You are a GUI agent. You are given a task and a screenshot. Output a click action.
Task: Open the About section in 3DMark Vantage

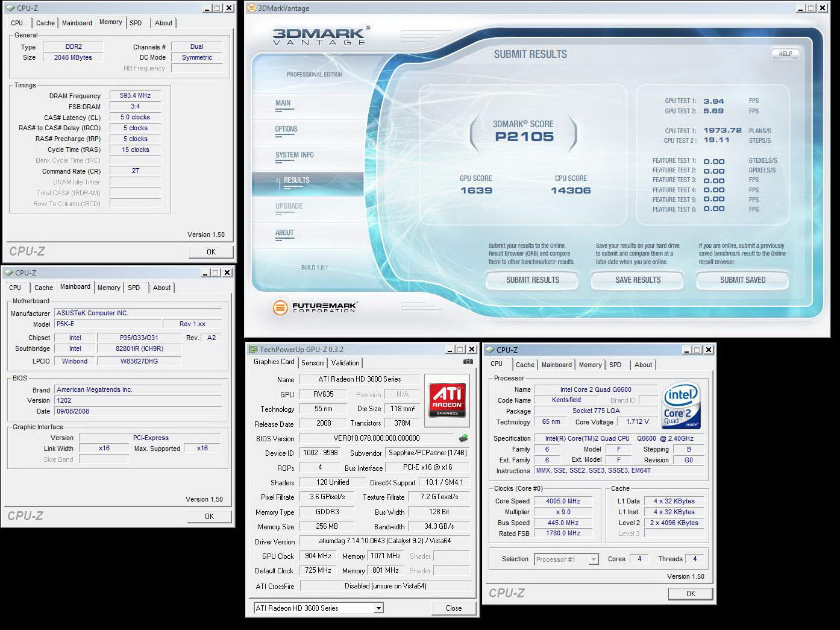point(284,233)
